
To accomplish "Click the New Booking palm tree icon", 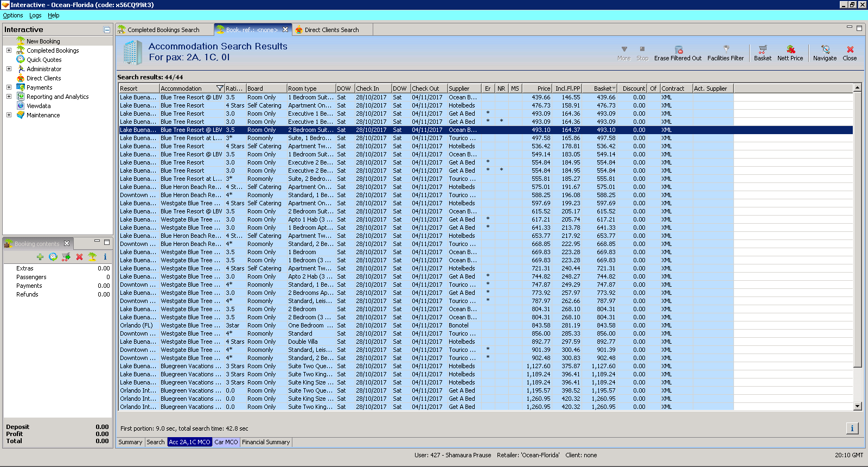I will click(21, 41).
